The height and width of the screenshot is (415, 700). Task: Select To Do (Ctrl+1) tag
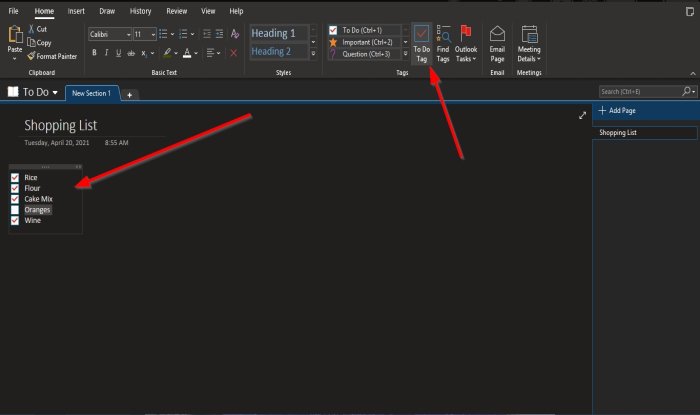pyautogui.click(x=364, y=30)
